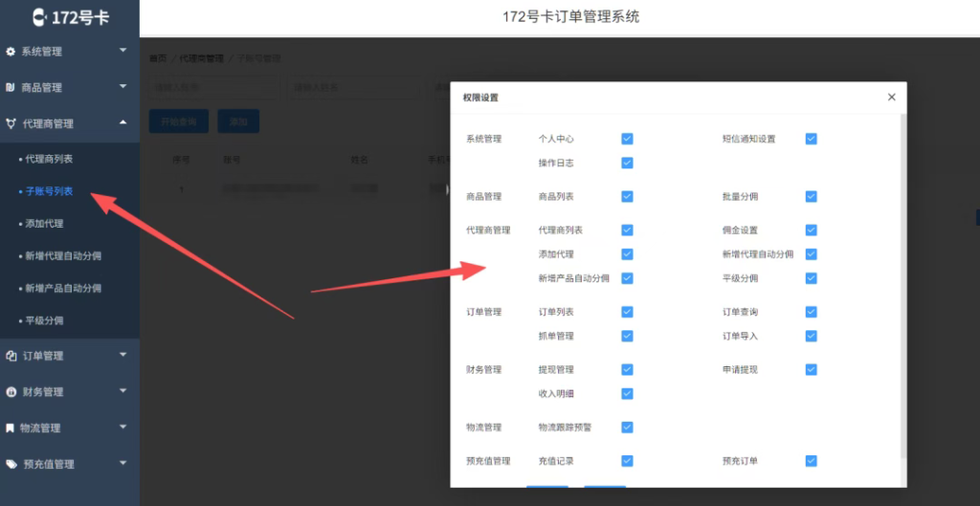Click the 添加 button
This screenshot has height=506, width=980.
tap(238, 121)
